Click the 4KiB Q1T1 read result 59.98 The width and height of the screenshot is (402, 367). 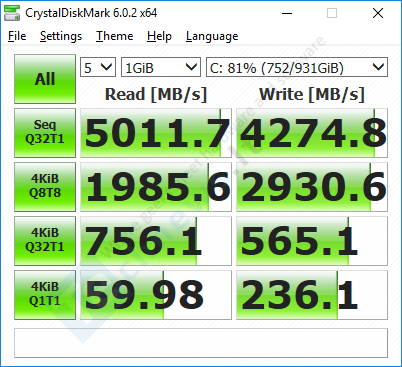[156, 295]
